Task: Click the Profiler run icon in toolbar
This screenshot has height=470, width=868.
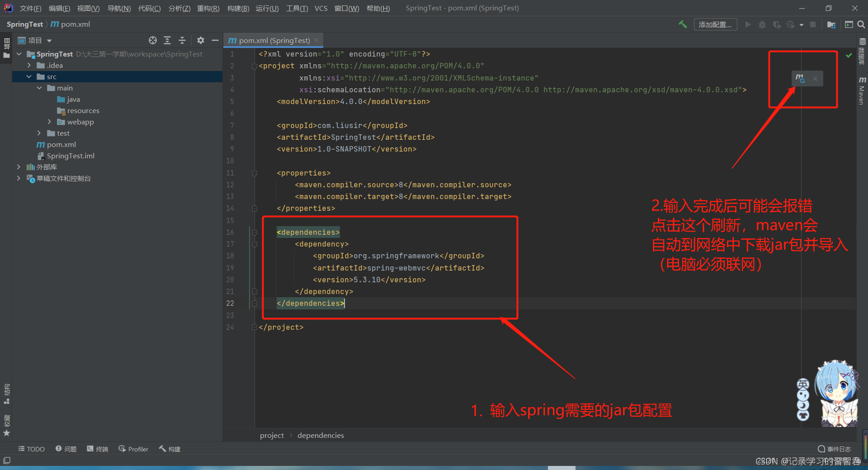Action: tap(791, 24)
